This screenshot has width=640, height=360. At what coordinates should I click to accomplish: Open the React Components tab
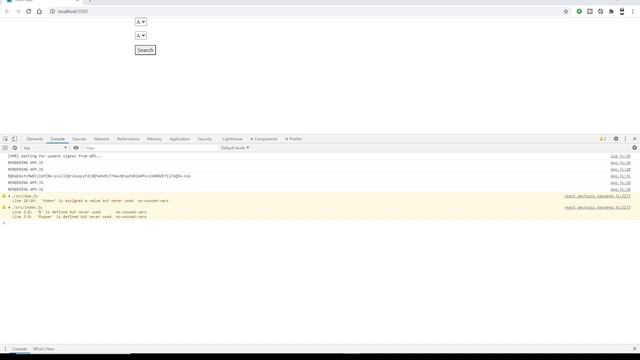click(264, 139)
